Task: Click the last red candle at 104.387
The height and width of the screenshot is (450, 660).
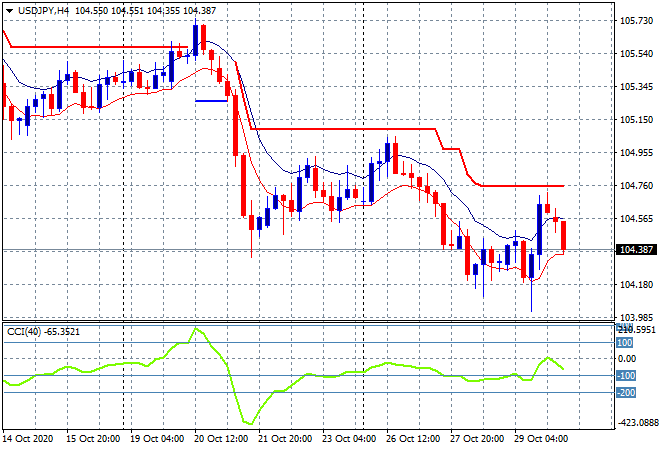Action: (x=564, y=235)
